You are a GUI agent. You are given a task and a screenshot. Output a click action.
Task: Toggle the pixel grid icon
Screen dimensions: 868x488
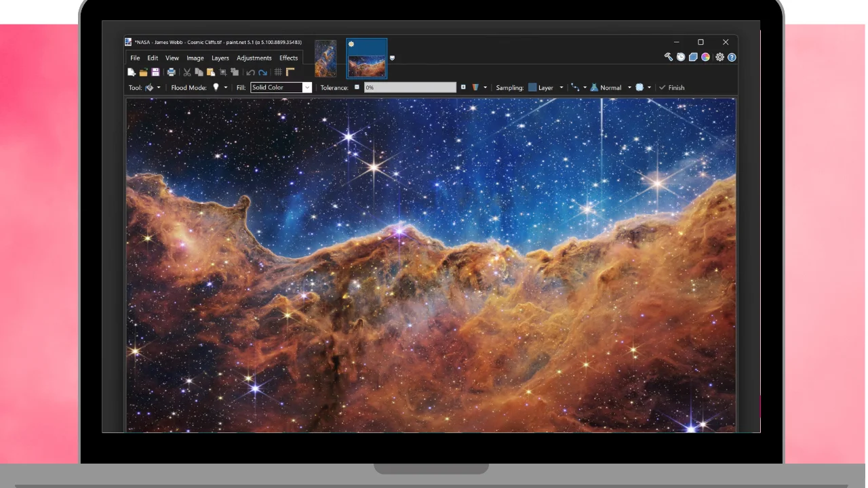point(278,73)
